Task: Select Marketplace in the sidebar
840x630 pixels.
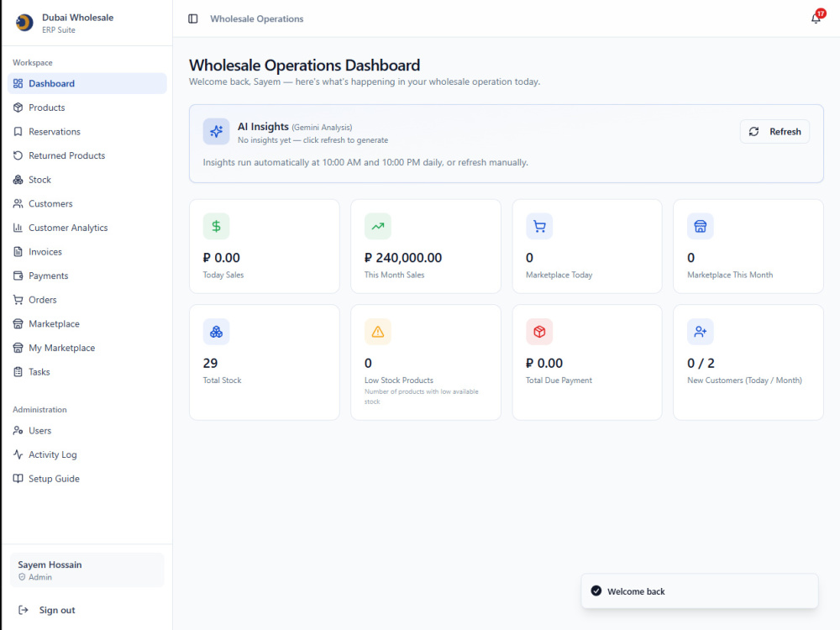Action: 87,324
